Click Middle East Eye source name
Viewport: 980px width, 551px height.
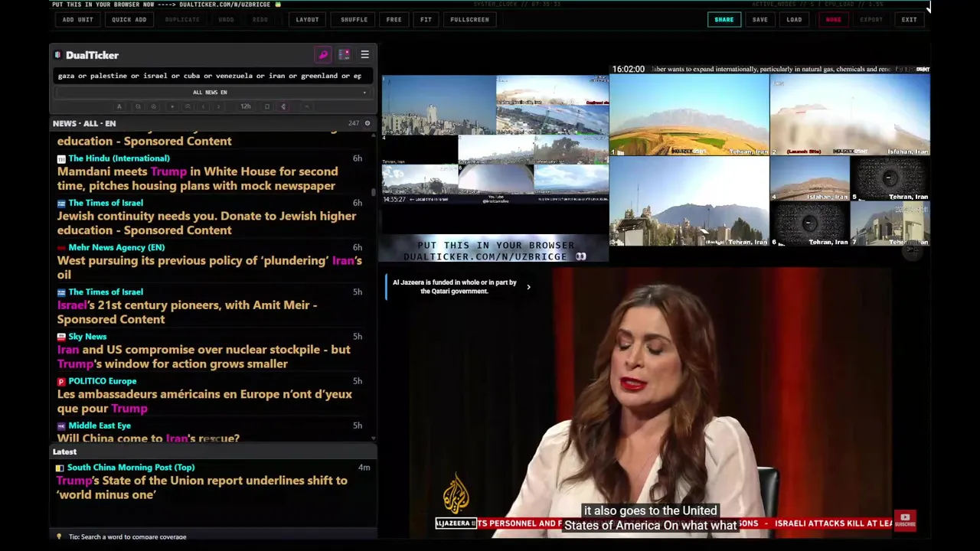click(100, 425)
